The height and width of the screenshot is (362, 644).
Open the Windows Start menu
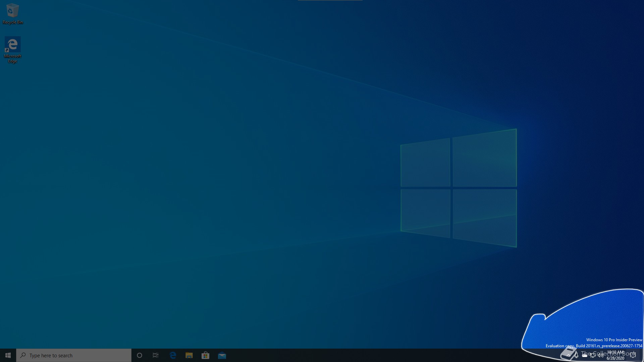(8, 355)
